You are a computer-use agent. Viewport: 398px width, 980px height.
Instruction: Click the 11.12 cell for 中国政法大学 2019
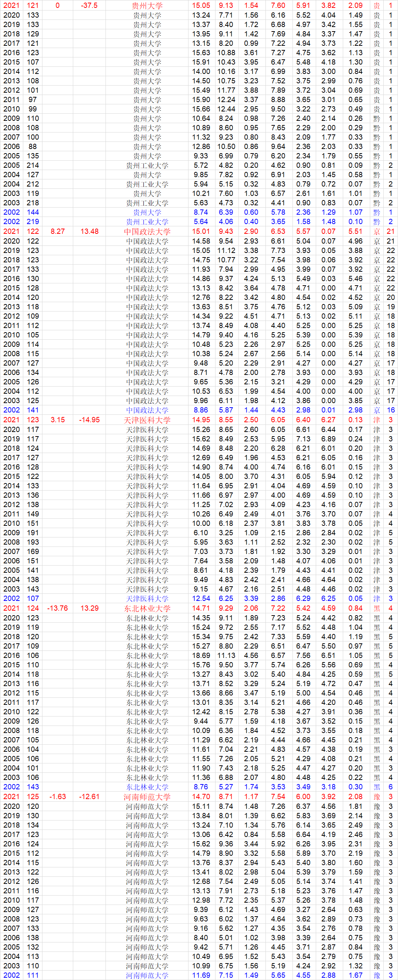point(226,250)
